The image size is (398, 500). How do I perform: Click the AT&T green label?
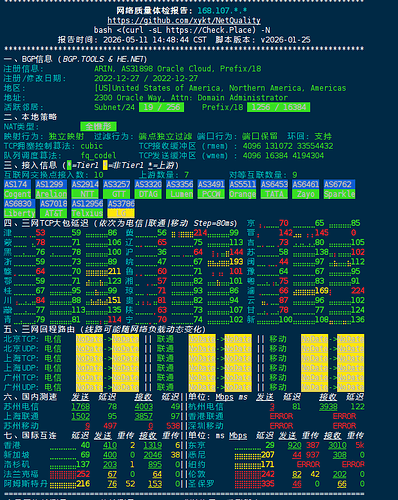click(54, 213)
